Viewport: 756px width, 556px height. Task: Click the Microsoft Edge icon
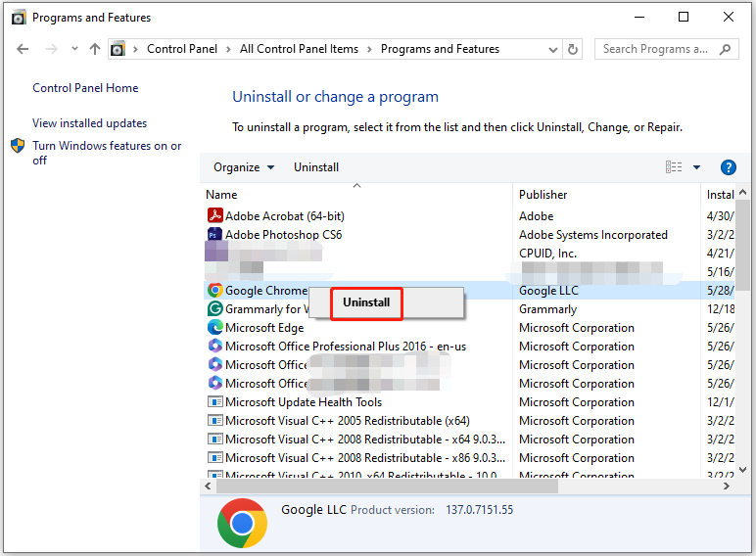[x=214, y=327]
